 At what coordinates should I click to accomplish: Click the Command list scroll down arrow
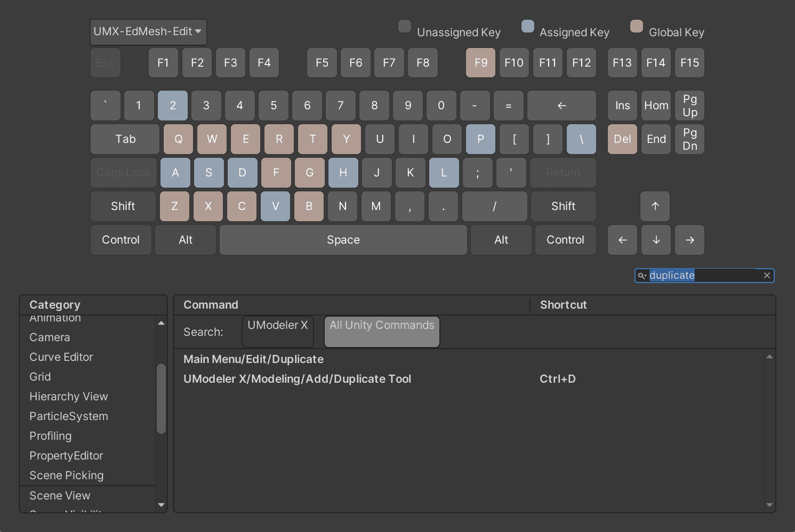point(769,505)
